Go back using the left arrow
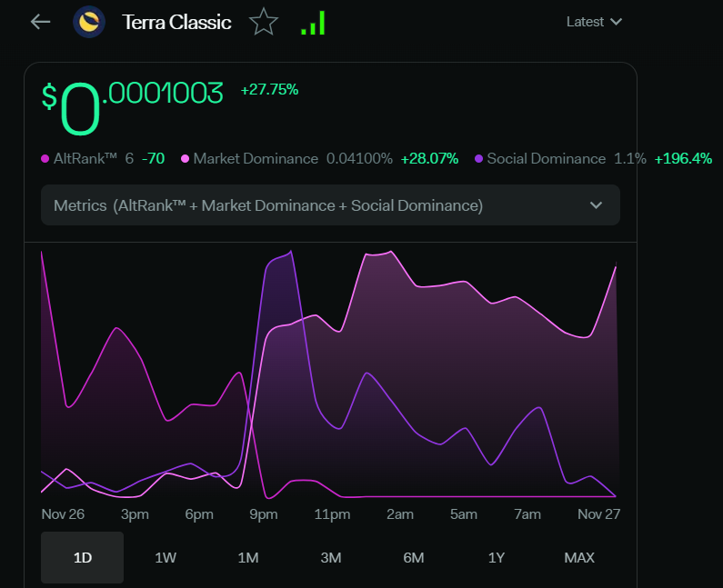The height and width of the screenshot is (588, 723). [40, 22]
